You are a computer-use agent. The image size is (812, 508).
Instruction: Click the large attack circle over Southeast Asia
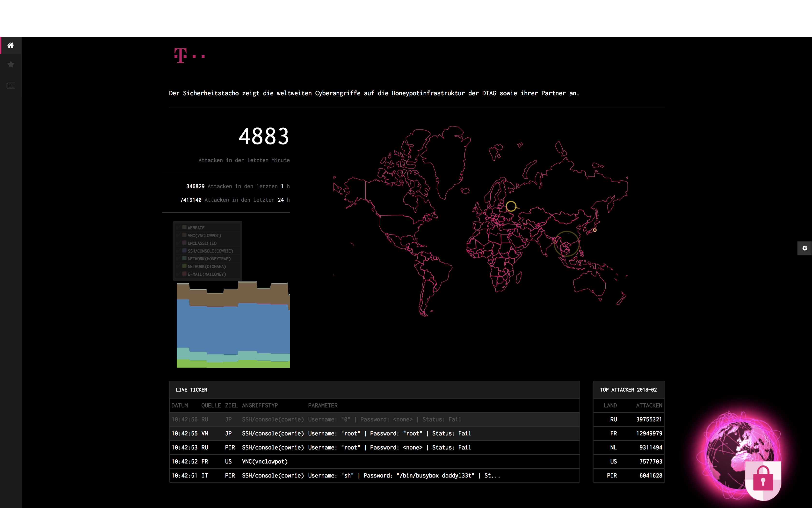pos(566,244)
